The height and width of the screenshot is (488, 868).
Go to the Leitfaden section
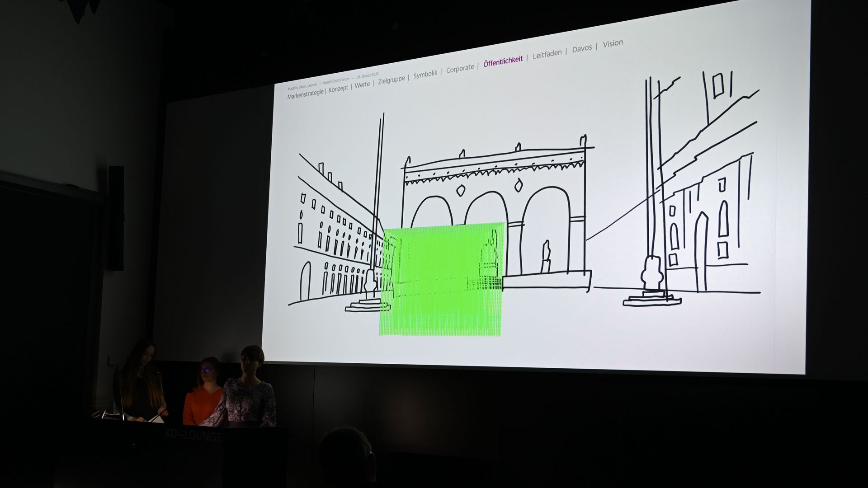coord(547,54)
